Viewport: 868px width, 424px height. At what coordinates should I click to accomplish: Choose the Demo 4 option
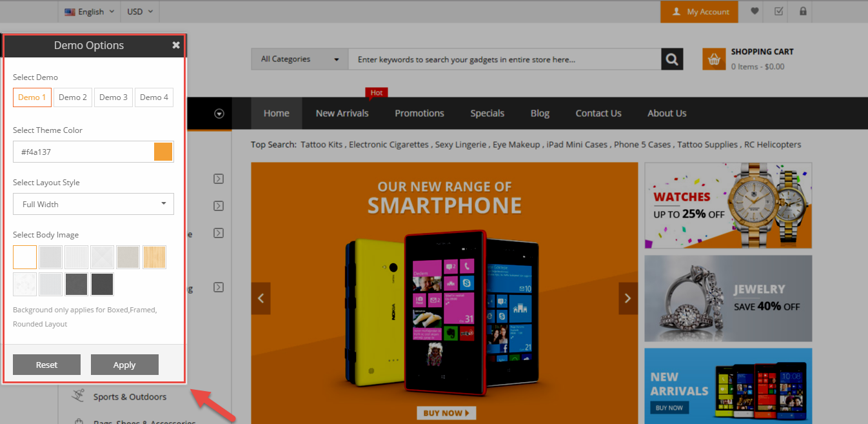[x=154, y=97]
